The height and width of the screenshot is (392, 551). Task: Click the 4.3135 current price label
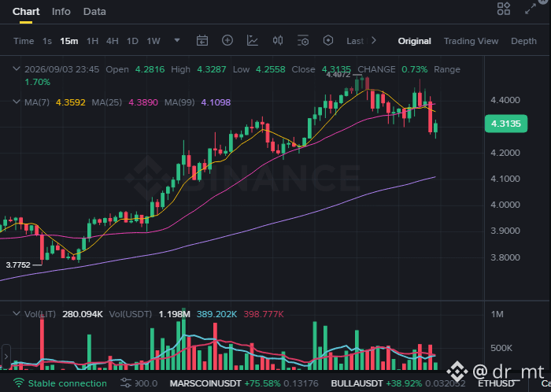click(506, 124)
